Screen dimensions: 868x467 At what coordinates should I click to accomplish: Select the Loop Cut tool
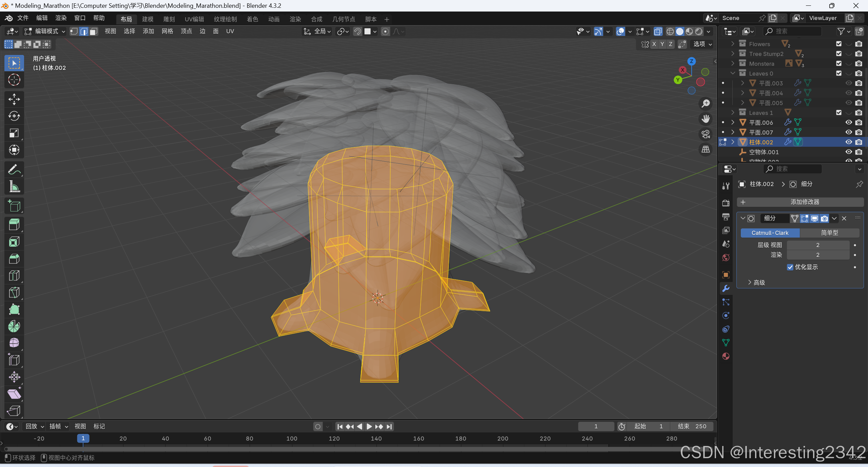14,276
